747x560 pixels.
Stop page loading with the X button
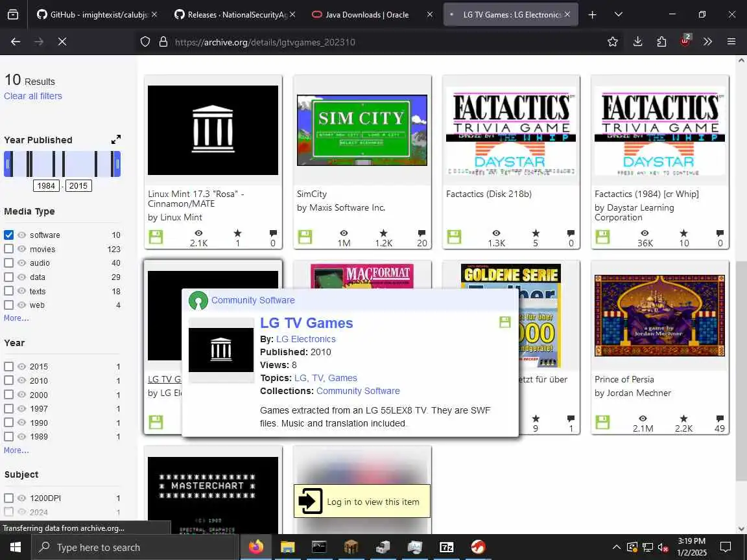tap(62, 42)
